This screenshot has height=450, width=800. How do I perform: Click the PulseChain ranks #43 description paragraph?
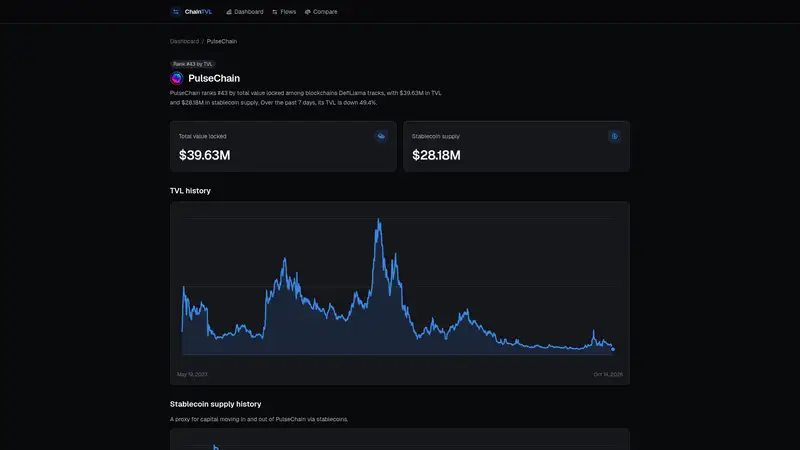(x=306, y=98)
